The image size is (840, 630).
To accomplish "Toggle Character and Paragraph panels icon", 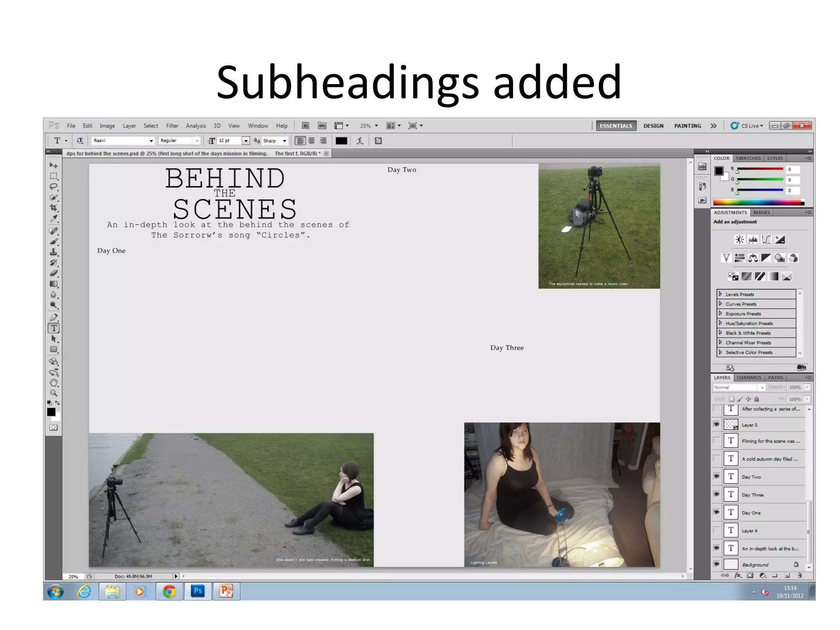I will [x=378, y=141].
